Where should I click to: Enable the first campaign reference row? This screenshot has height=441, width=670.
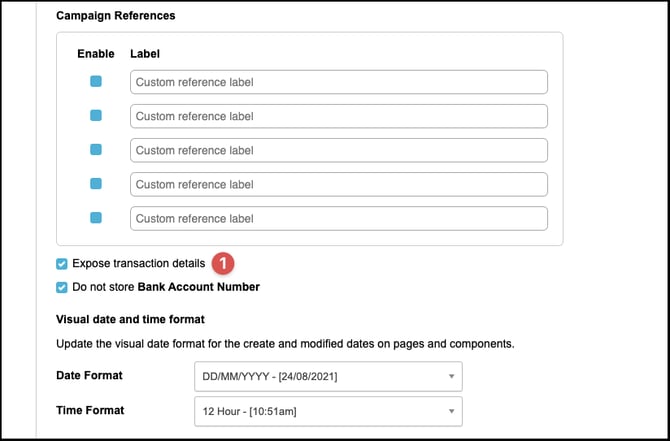point(96,82)
